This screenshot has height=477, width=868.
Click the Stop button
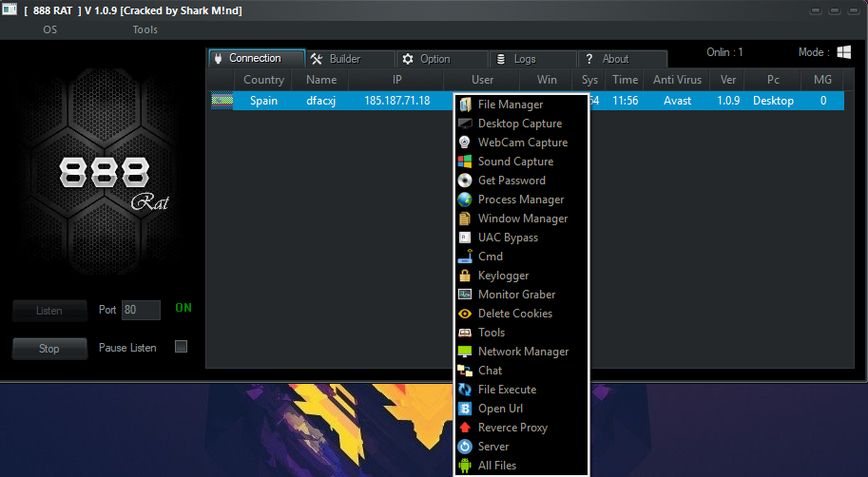tap(49, 349)
